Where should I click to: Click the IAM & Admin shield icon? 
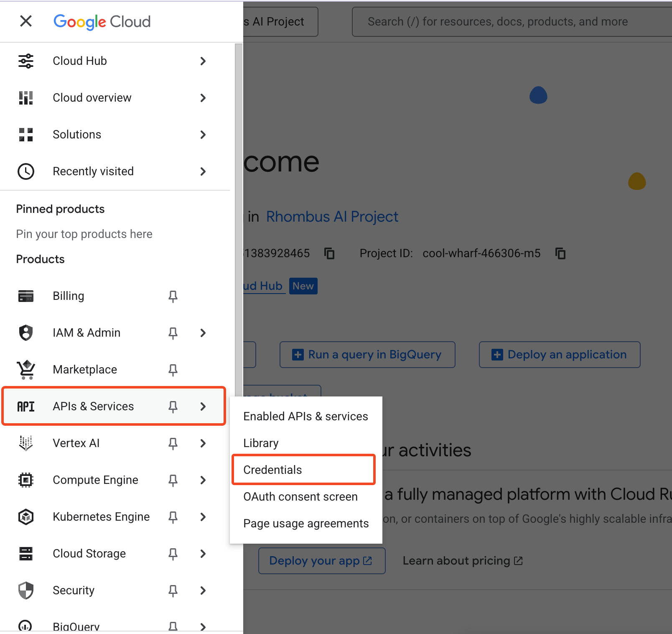click(x=26, y=333)
